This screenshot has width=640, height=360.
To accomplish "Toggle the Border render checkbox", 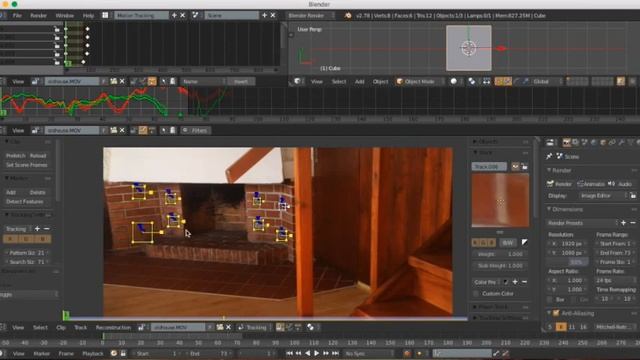I will pyautogui.click(x=550, y=300).
